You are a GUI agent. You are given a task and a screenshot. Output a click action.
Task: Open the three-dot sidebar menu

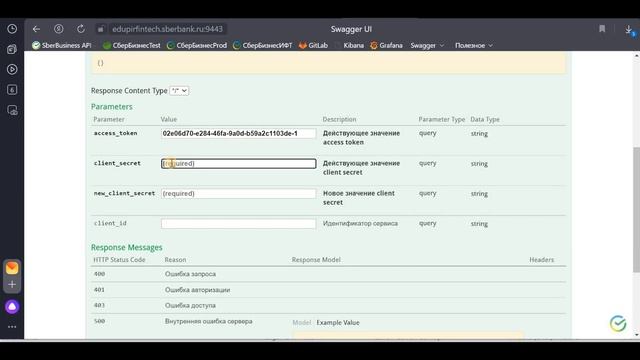[12, 327]
